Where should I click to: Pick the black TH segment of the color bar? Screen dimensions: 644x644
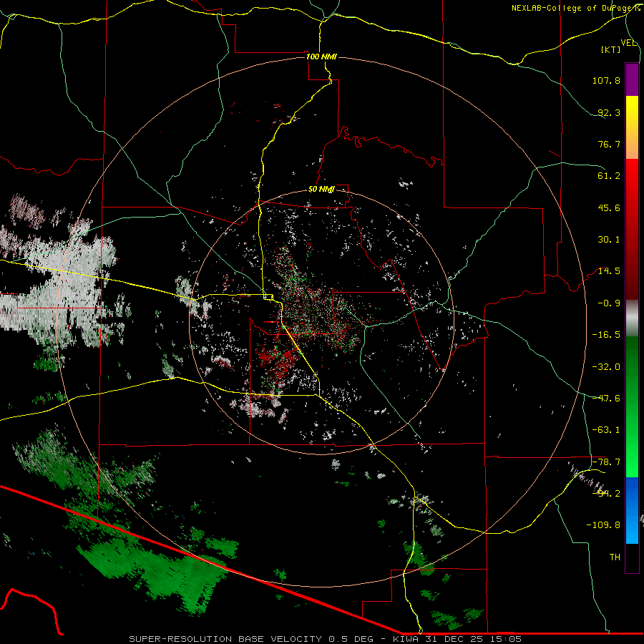click(632, 558)
